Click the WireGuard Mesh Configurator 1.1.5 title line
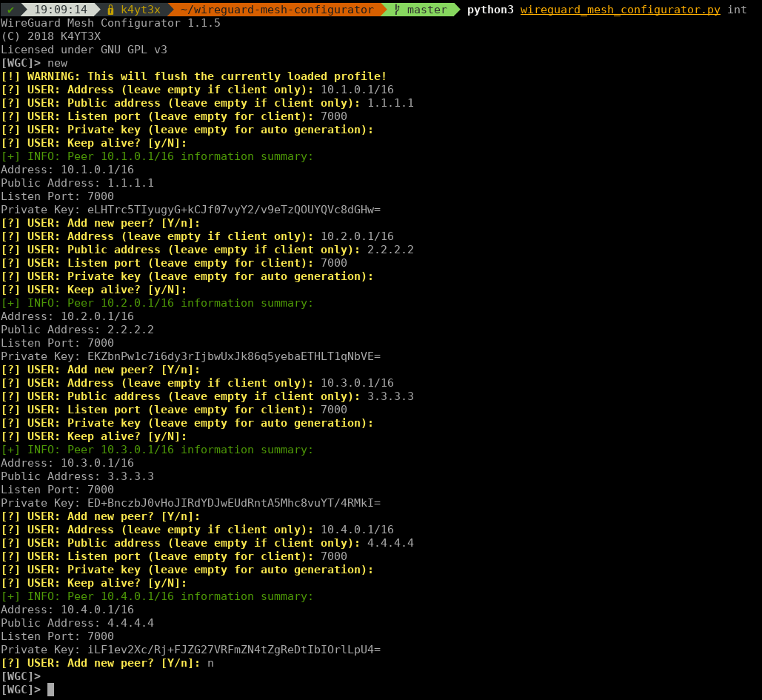This screenshot has width=762, height=700. (111, 23)
